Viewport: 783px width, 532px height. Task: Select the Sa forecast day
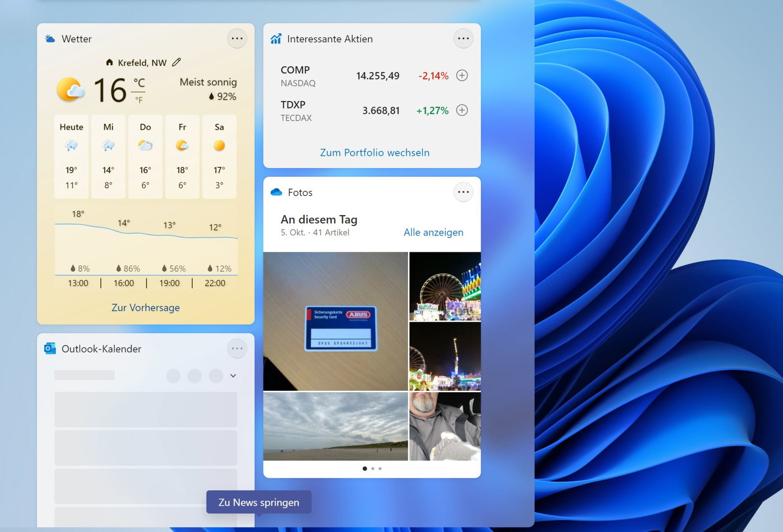tap(219, 156)
